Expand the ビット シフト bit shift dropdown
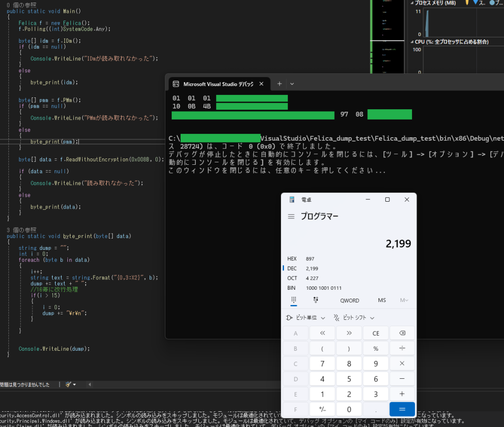Screen dimensions: 504x427 354,318
